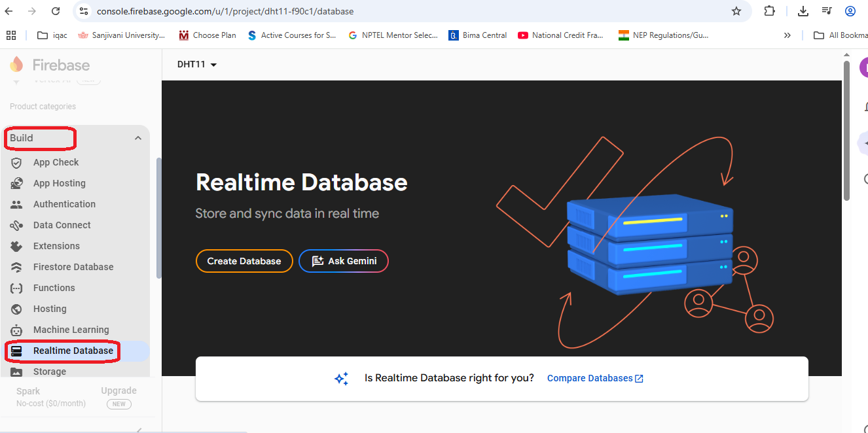Select the App Hosting icon
The width and height of the screenshot is (868, 433).
coord(16,183)
